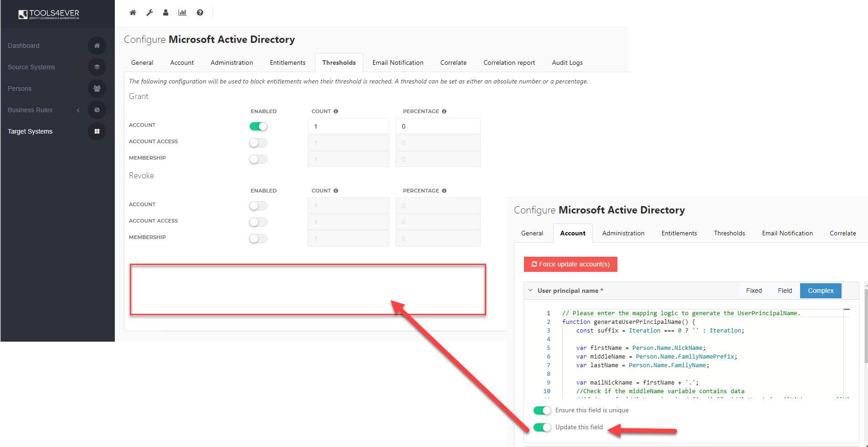The height and width of the screenshot is (447, 868).
Task: Select the Complex mapping mode
Action: coord(821,291)
